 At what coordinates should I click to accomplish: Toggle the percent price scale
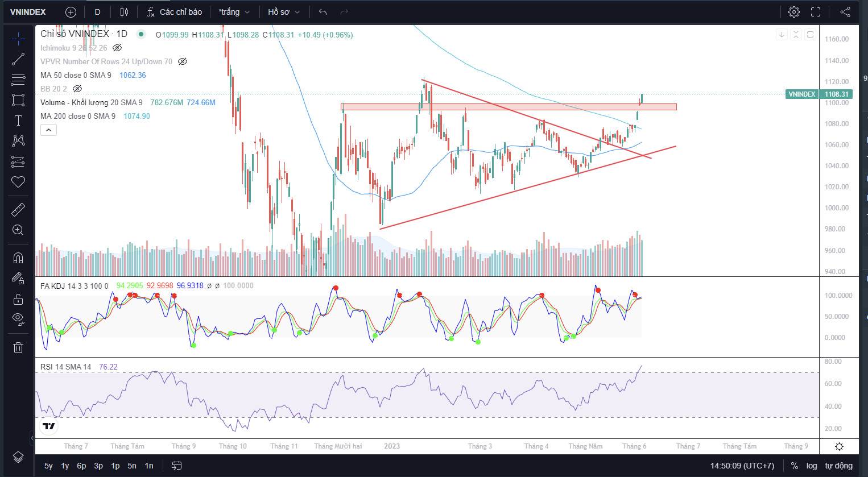point(795,466)
